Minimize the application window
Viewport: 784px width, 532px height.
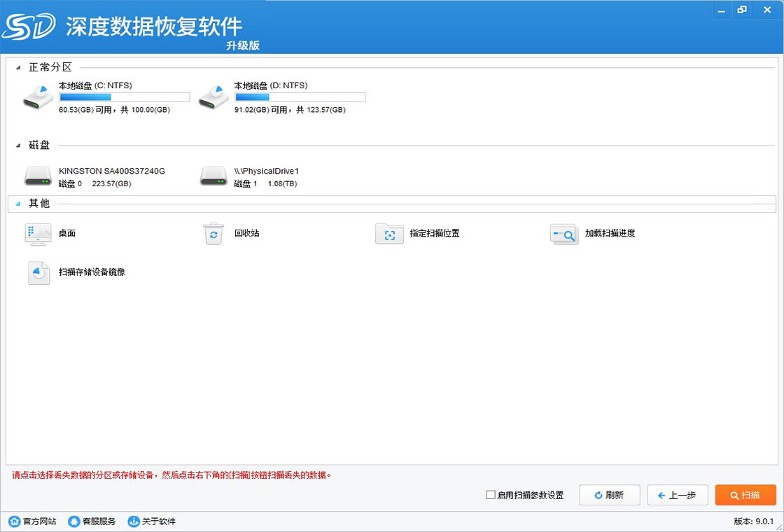[x=722, y=10]
